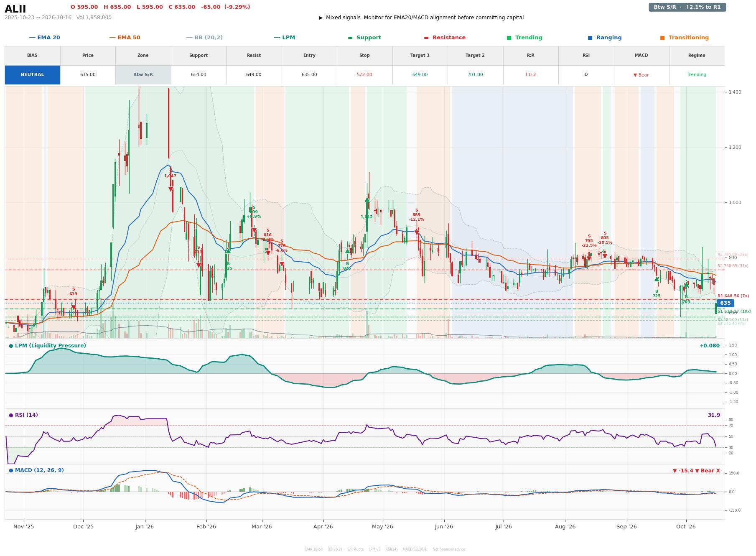
Task: Click the 'R3 795.00 (28x)' resistance label
Action: [x=733, y=255]
